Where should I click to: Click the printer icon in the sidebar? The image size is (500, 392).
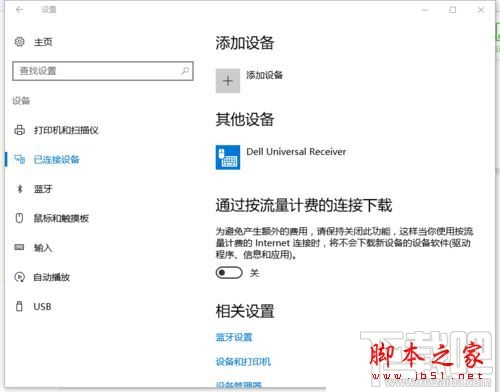pyautogui.click(x=19, y=130)
